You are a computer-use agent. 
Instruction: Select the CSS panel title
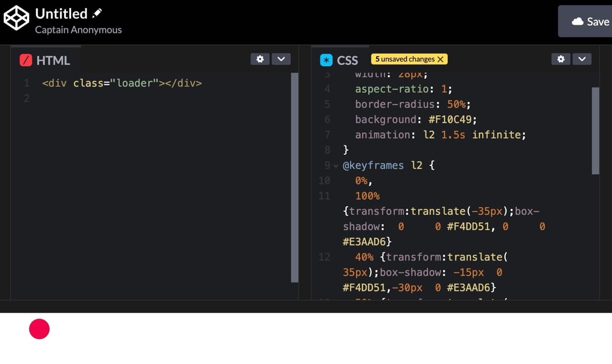click(348, 61)
